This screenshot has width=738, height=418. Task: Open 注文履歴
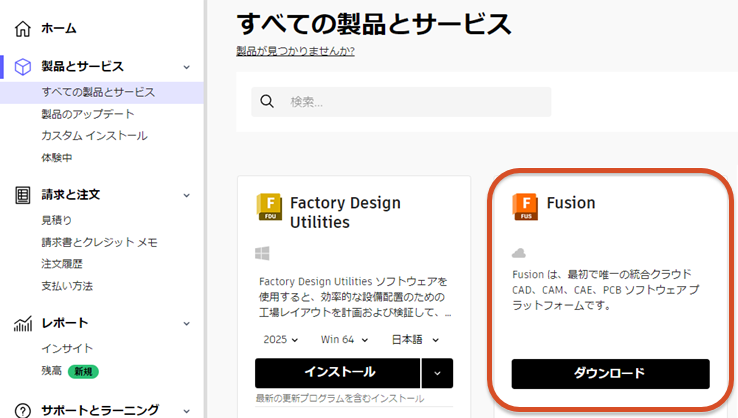[62, 264]
